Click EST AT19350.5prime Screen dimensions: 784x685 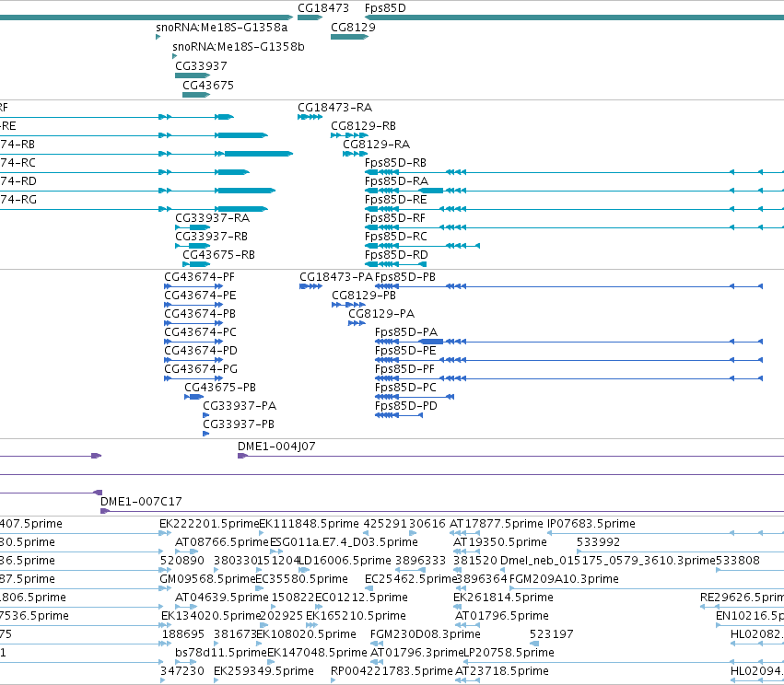[x=500, y=542]
